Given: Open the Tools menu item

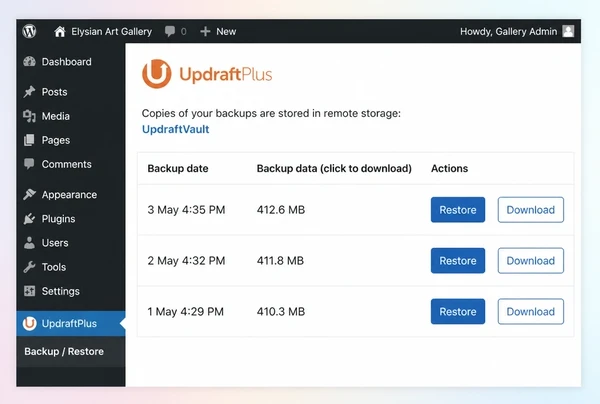Looking at the screenshot, I should point(54,267).
